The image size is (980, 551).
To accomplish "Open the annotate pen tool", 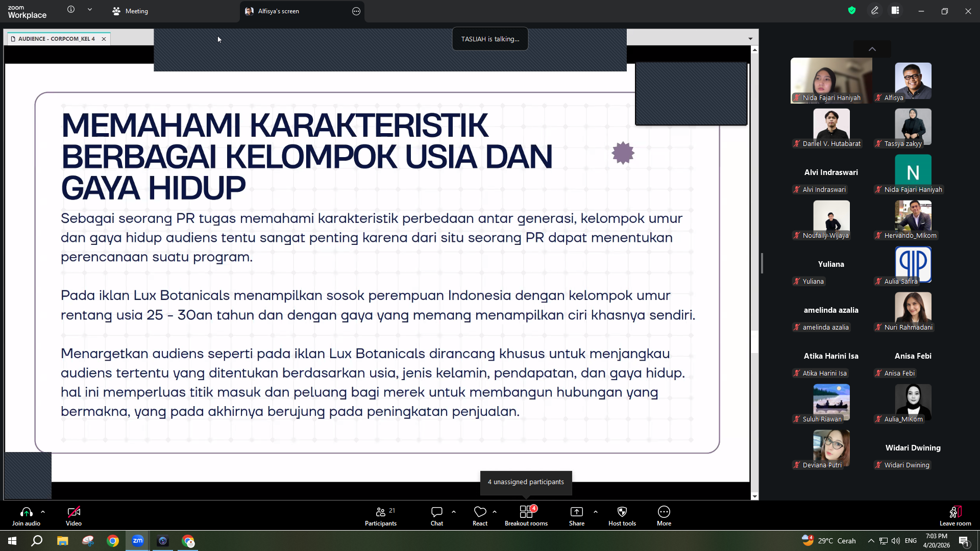I will [875, 10].
